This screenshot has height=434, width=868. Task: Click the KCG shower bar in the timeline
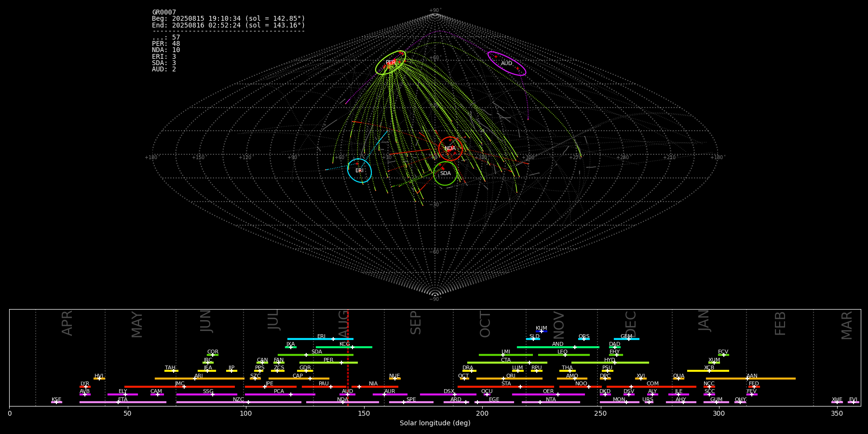point(344,347)
